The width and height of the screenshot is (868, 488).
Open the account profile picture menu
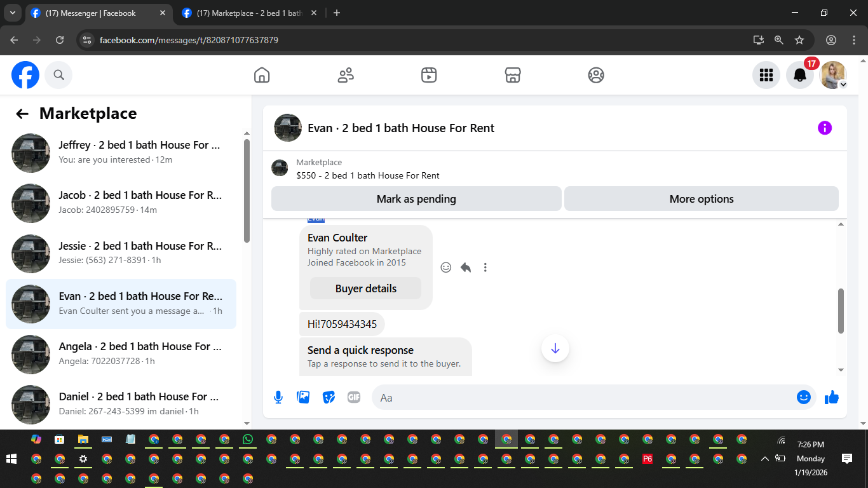click(833, 75)
